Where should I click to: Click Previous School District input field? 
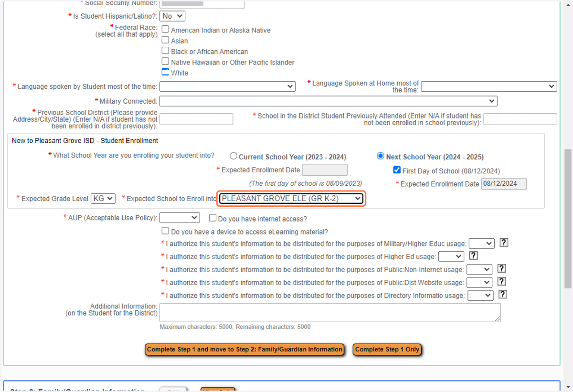point(196,119)
